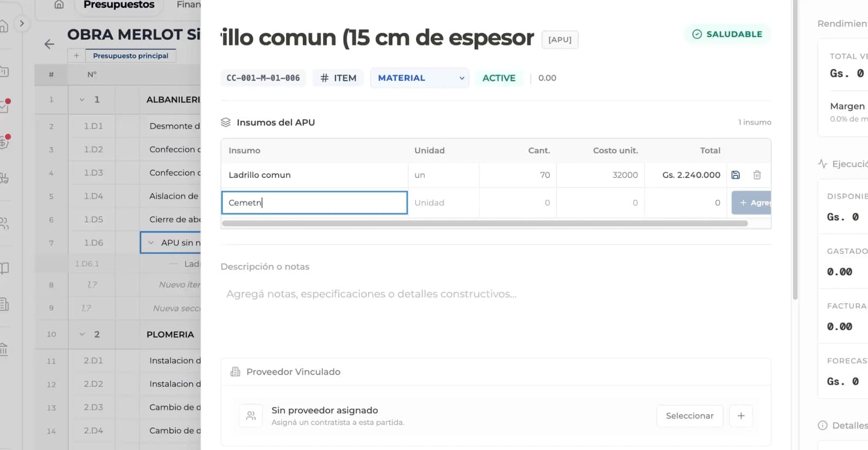Expand the sidebar with the chevron arrow
This screenshot has height=450, width=868.
coord(22,23)
